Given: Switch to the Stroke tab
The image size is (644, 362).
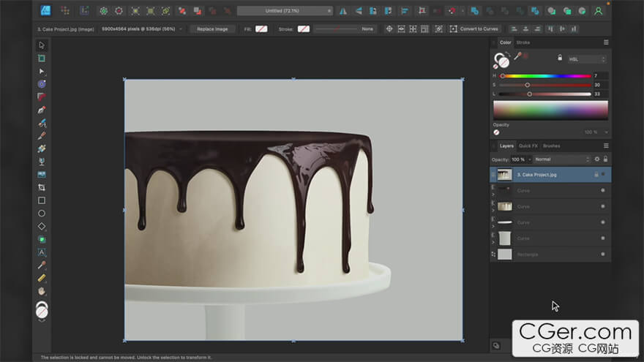Looking at the screenshot, I should pyautogui.click(x=523, y=42).
